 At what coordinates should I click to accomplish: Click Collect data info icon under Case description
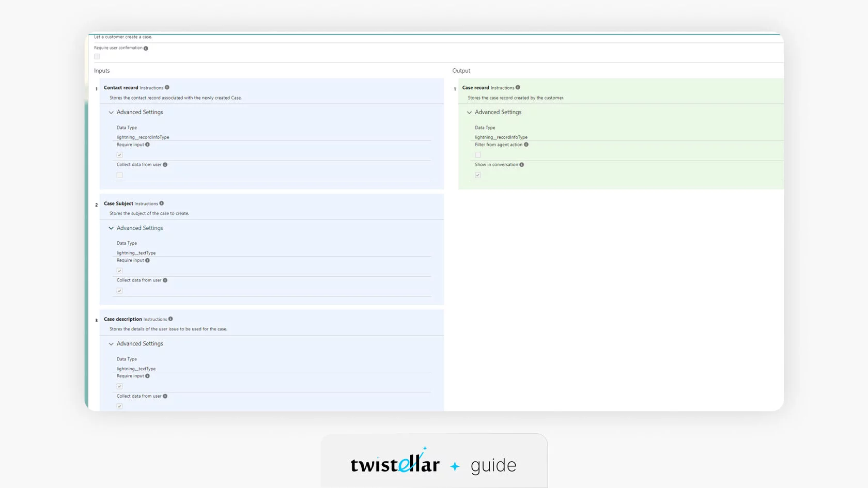[165, 396]
